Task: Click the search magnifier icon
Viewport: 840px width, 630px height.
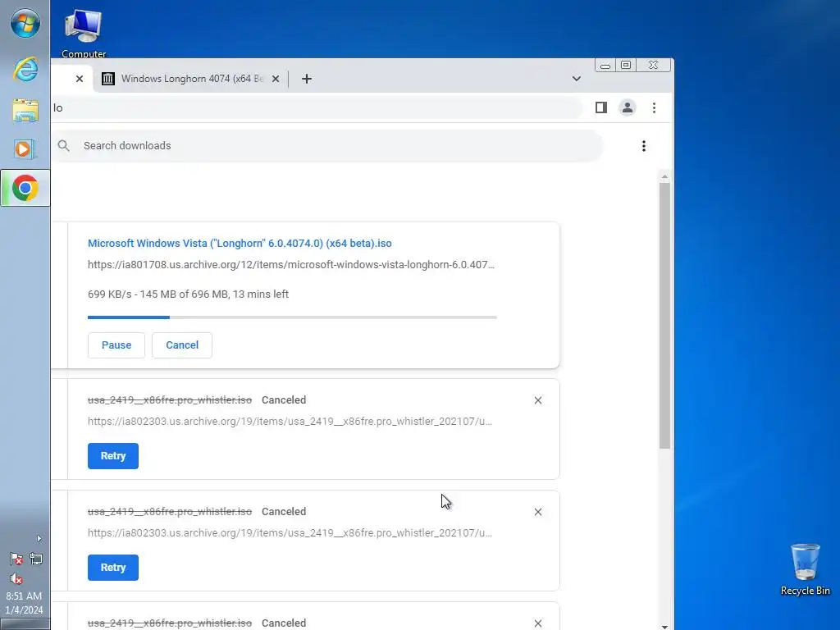Action: point(64,146)
